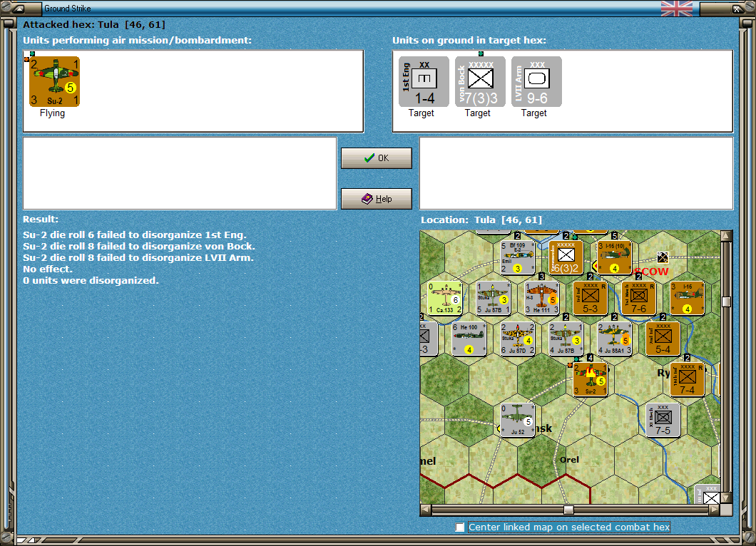Click the Ju 87B counter beside Ca.133
The image size is (756, 546).
click(x=493, y=298)
